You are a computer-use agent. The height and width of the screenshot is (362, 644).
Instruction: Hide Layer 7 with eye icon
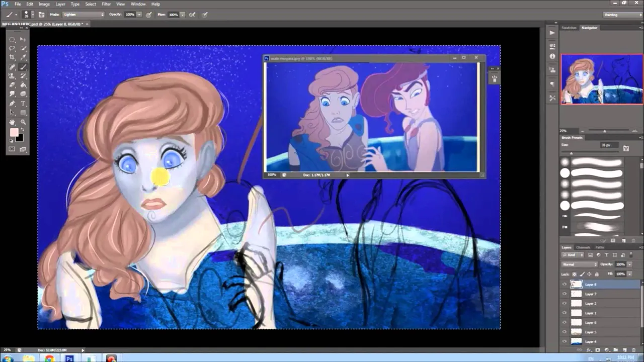point(565,294)
